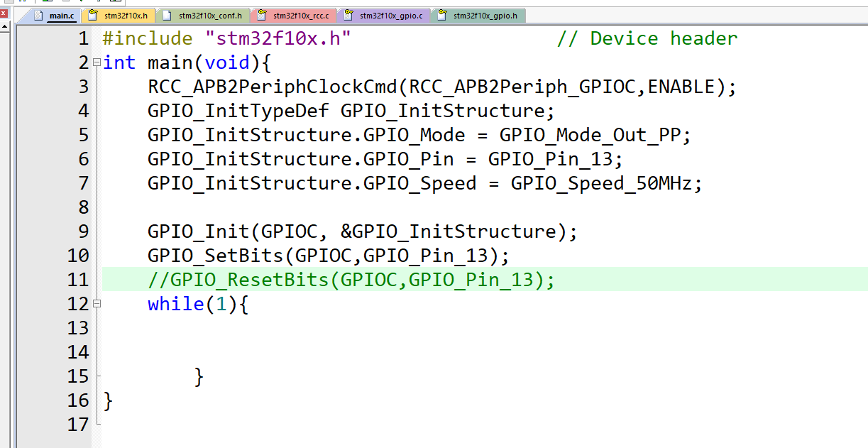Open the stm32f10x.h tab

coord(118,16)
